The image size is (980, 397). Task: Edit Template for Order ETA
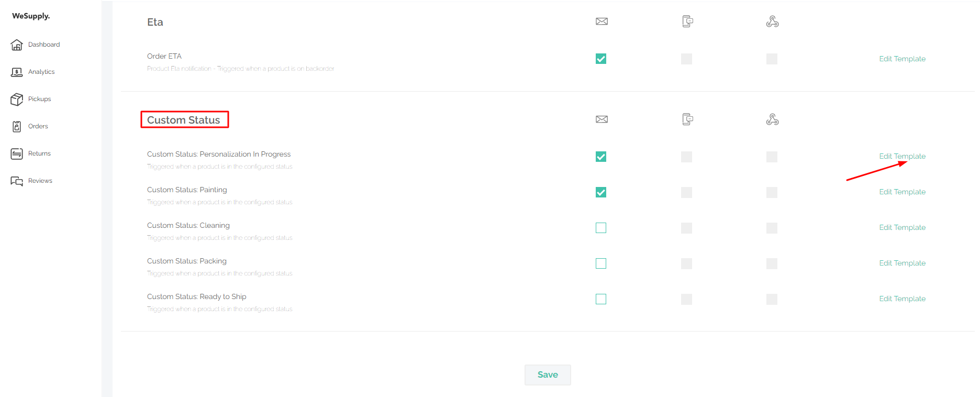tap(902, 59)
